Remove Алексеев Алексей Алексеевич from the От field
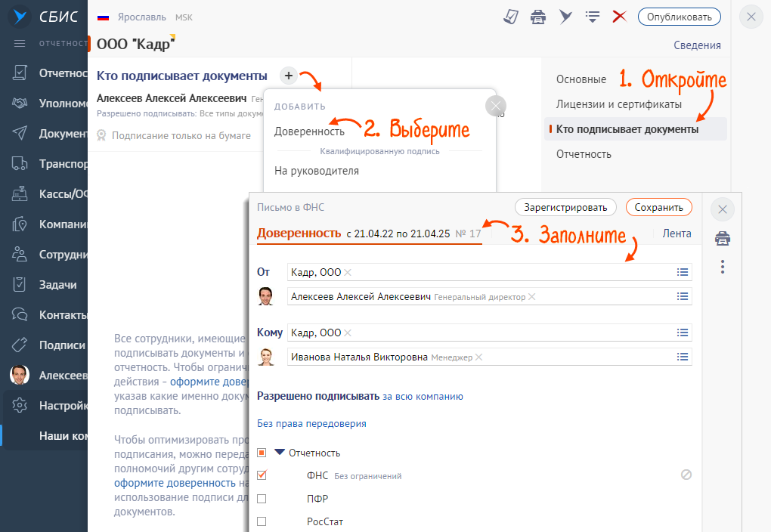Image resolution: width=771 pixels, height=532 pixels. pyautogui.click(x=531, y=297)
